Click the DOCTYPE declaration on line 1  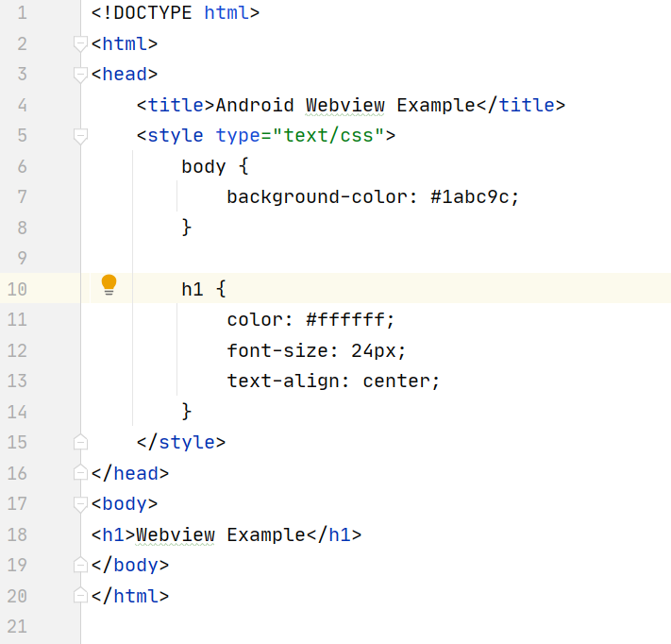click(x=175, y=14)
